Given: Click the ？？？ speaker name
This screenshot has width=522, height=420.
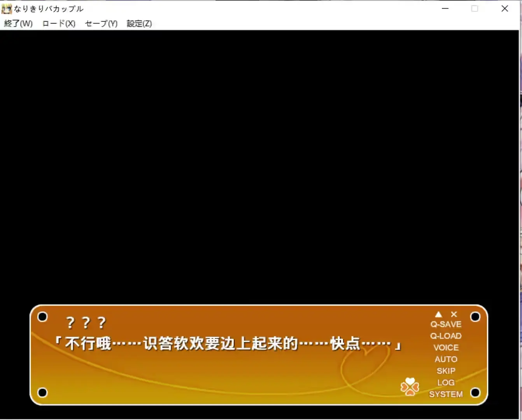Looking at the screenshot, I should coord(86,322).
